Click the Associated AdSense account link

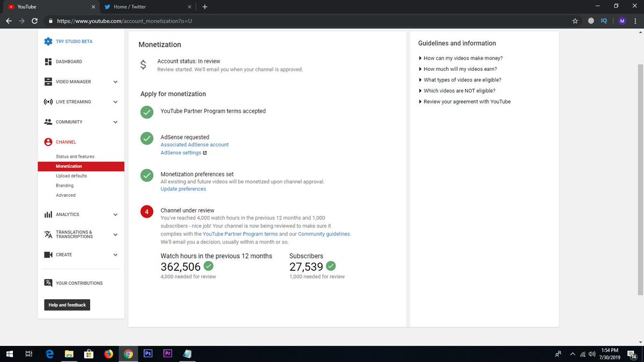click(195, 145)
